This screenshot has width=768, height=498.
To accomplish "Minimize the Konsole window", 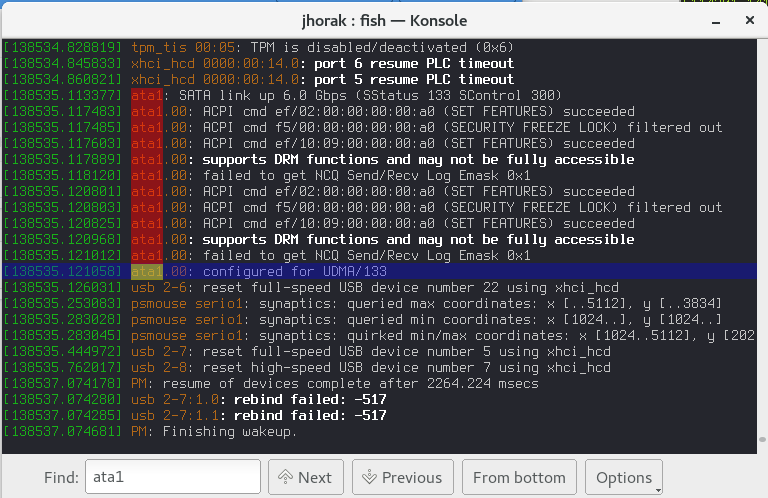I will pyautogui.click(x=716, y=21).
